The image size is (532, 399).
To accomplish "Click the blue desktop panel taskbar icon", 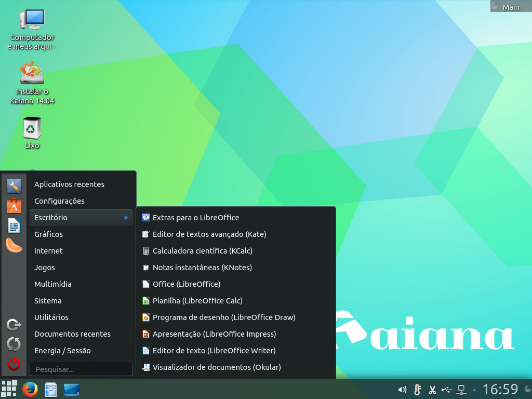I will (72, 390).
